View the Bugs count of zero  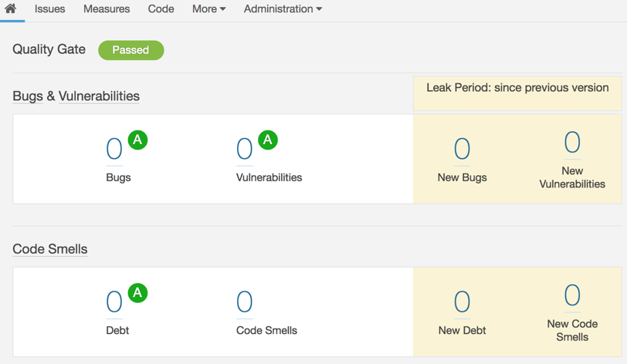click(x=114, y=149)
